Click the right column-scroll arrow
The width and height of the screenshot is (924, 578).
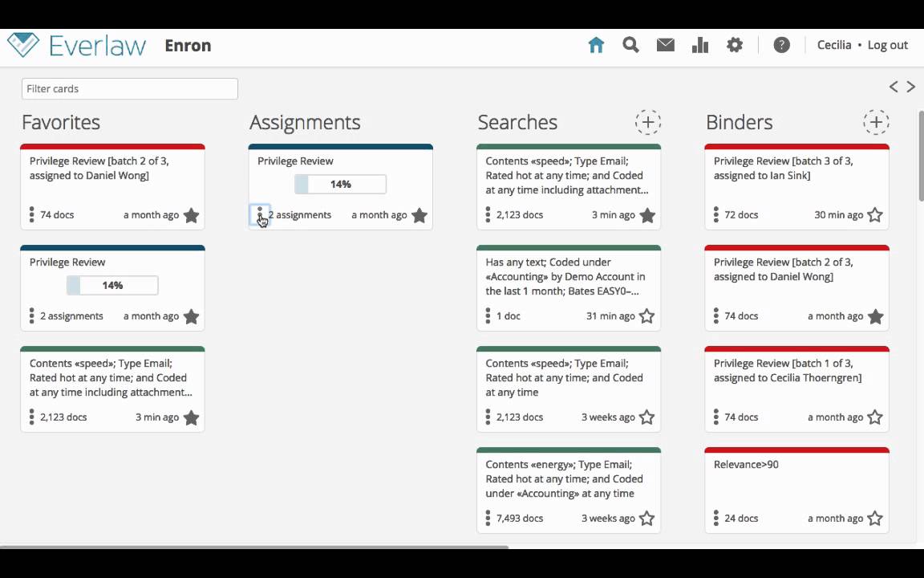coord(911,87)
